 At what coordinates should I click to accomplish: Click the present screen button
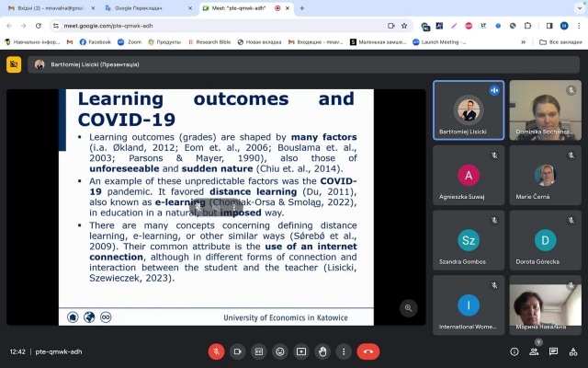301,351
